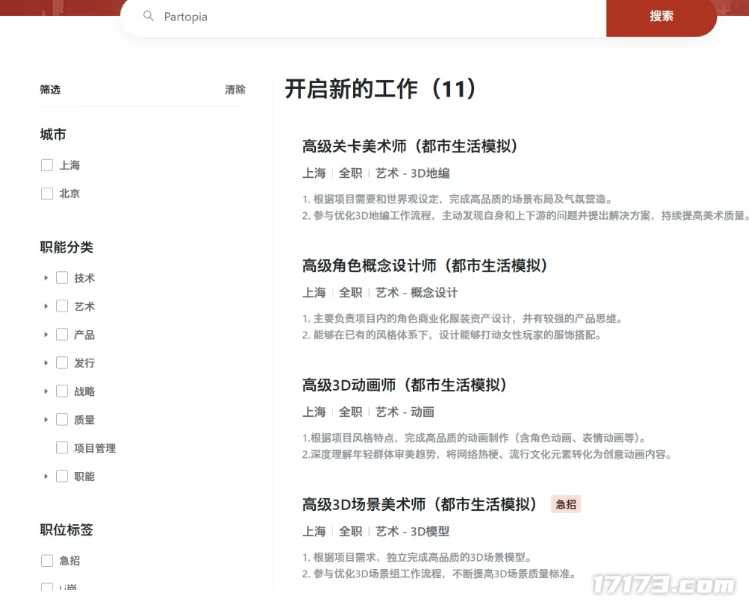Viewport: 749px width, 606px height.
Task: Expand the 职能 category arrow
Action: click(46, 477)
